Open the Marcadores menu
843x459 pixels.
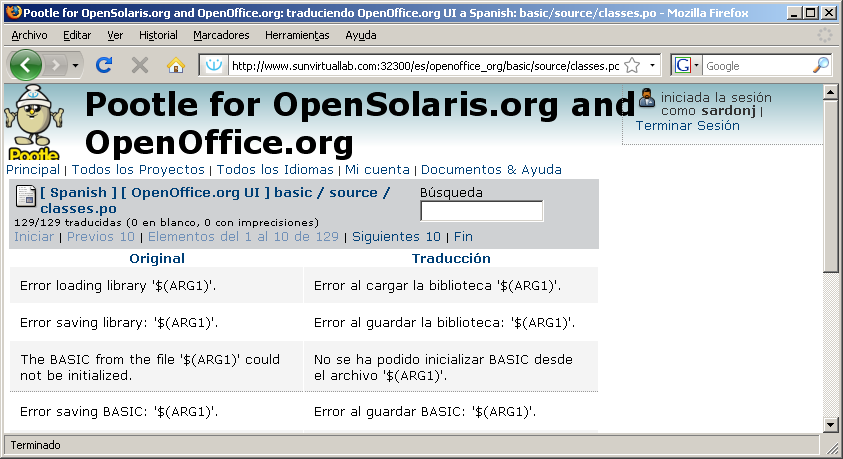coord(221,35)
